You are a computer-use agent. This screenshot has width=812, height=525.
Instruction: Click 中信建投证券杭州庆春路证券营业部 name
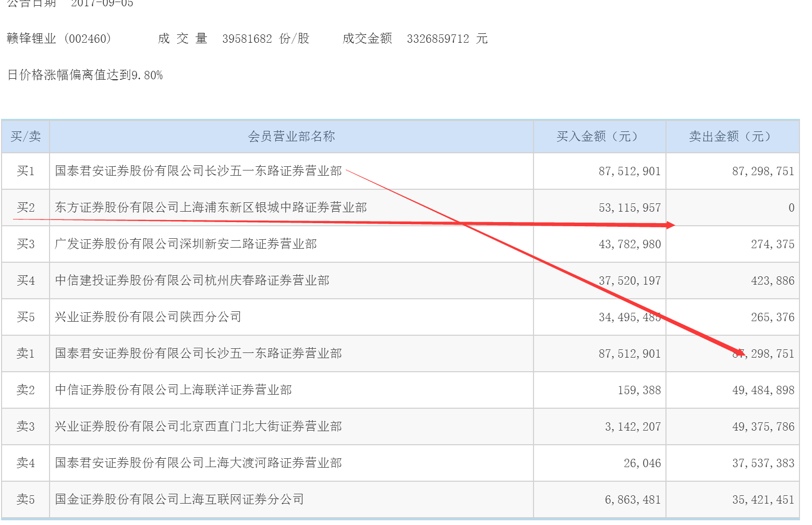pyautogui.click(x=192, y=280)
